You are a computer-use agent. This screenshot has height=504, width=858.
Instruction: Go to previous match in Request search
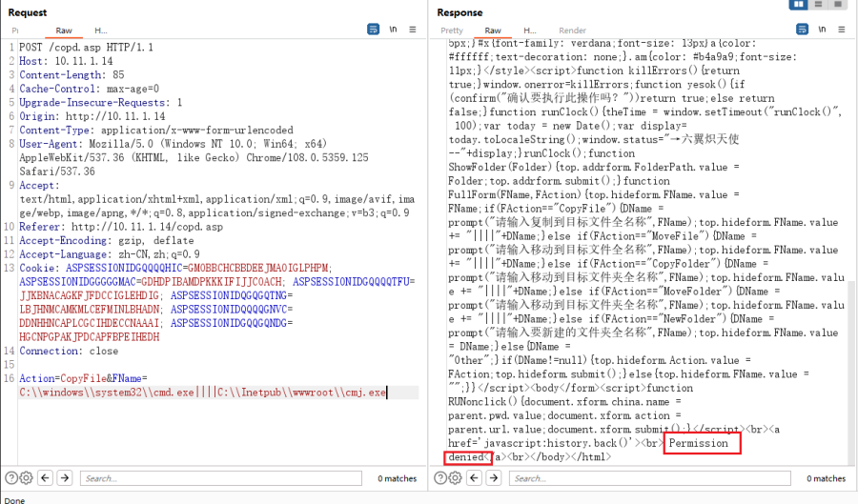point(46,478)
